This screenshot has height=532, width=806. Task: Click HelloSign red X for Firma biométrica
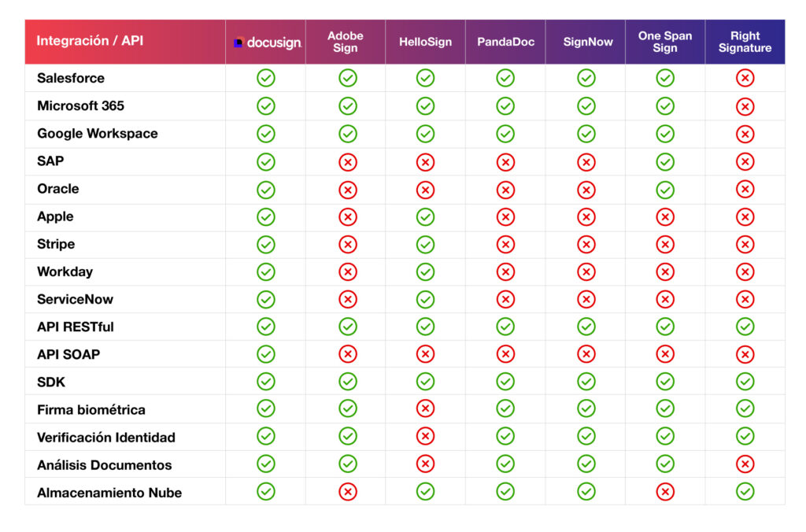[x=426, y=408]
